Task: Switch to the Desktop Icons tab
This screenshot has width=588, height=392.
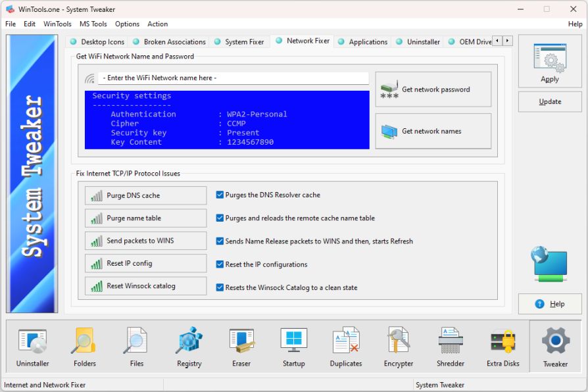Action: (97, 41)
